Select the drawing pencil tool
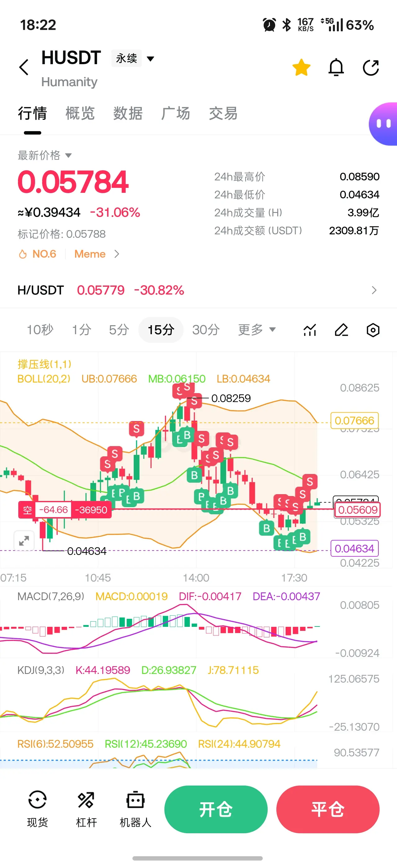Screen dimensions: 397x868 pos(341,330)
